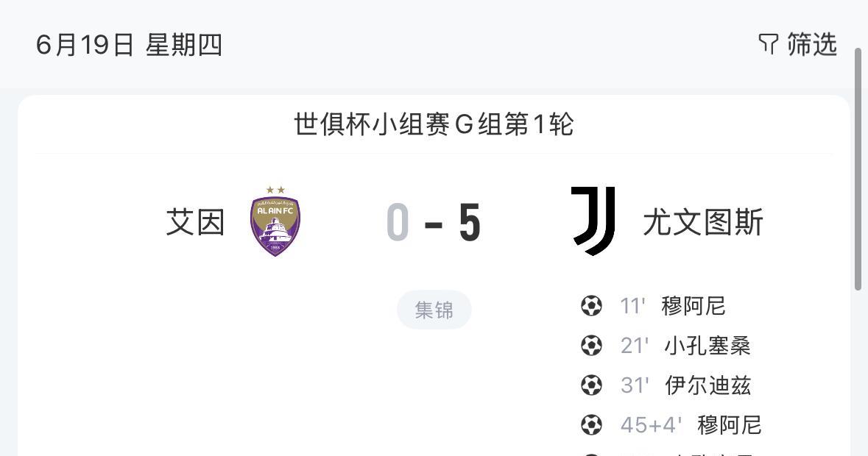Click the Al Ain FC club crest

click(275, 221)
